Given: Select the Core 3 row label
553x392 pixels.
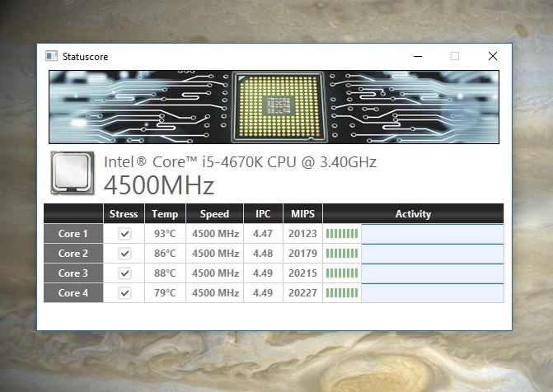Looking at the screenshot, I should pyautogui.click(x=73, y=273).
